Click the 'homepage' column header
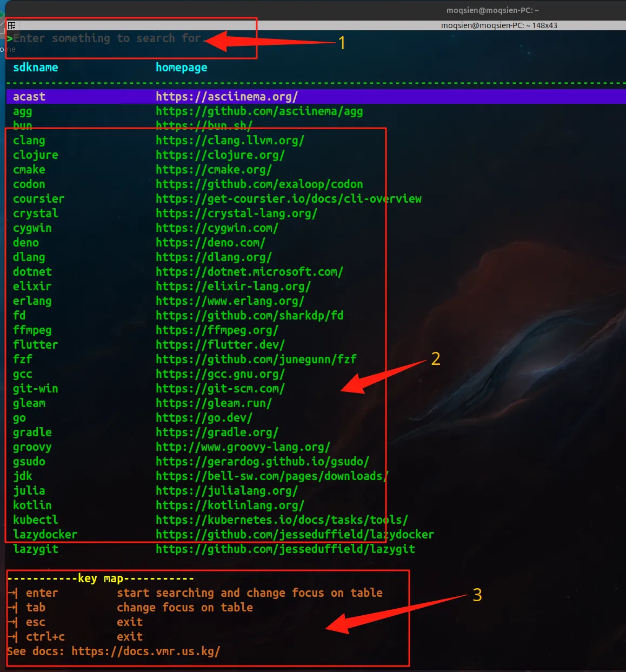 click(x=182, y=68)
